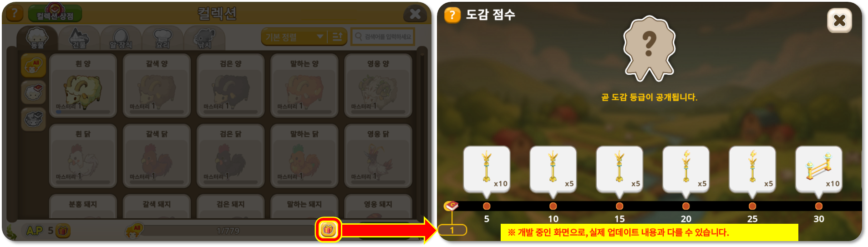Select the 흰 양 animal card
This screenshot has width=868, height=247.
pos(83,86)
